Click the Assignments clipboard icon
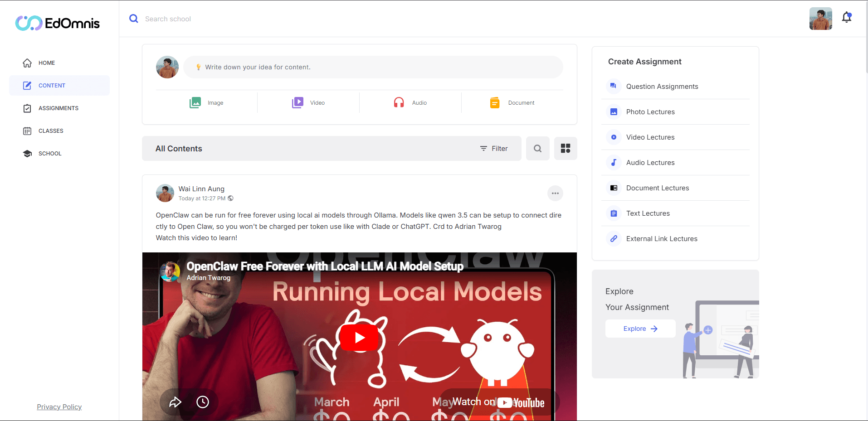The image size is (868, 421). (27, 108)
